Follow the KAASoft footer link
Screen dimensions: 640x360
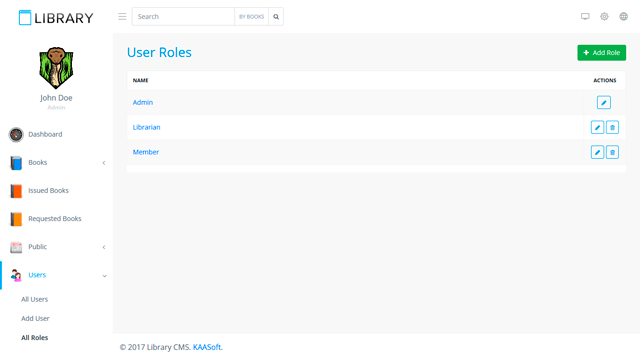[x=207, y=347]
